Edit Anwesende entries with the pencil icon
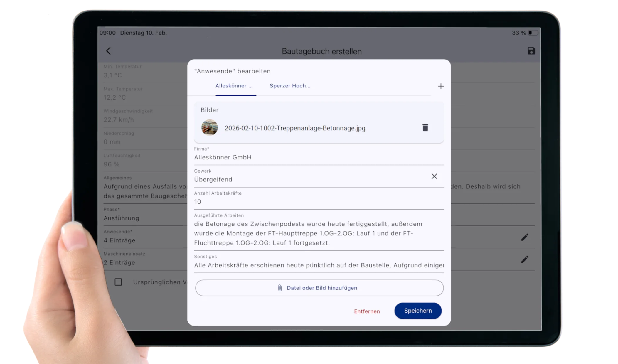 click(x=524, y=237)
